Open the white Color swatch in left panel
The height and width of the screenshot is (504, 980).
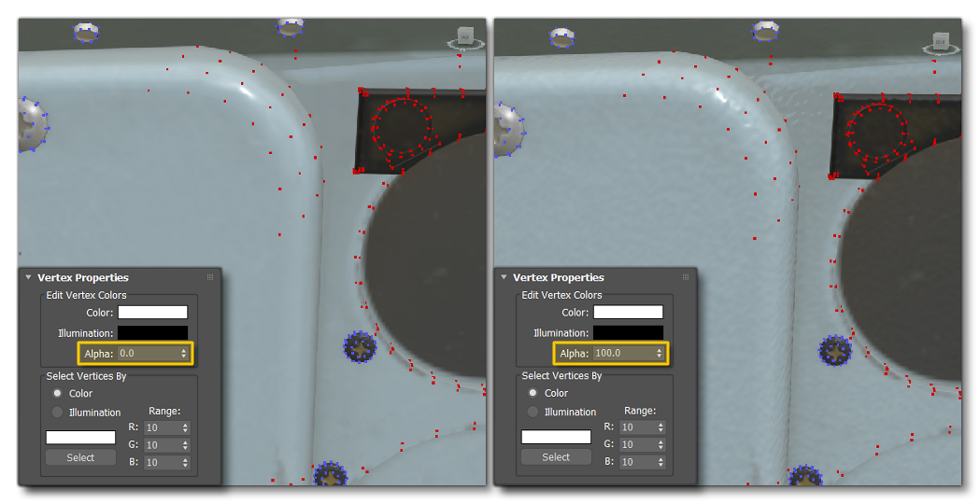coord(152,313)
